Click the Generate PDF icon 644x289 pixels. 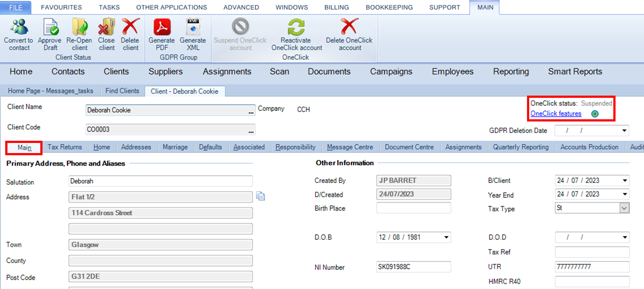(x=162, y=27)
